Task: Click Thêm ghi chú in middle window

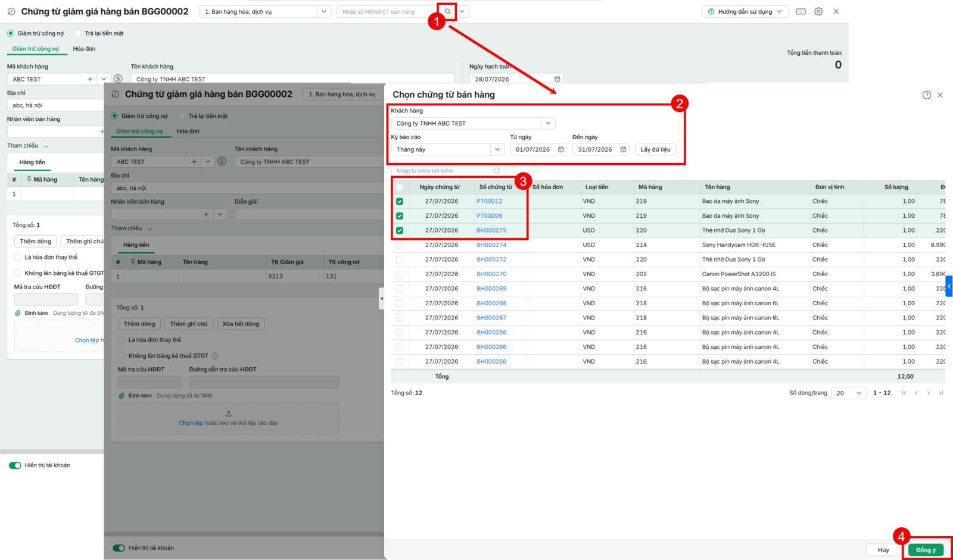Action: tap(189, 324)
